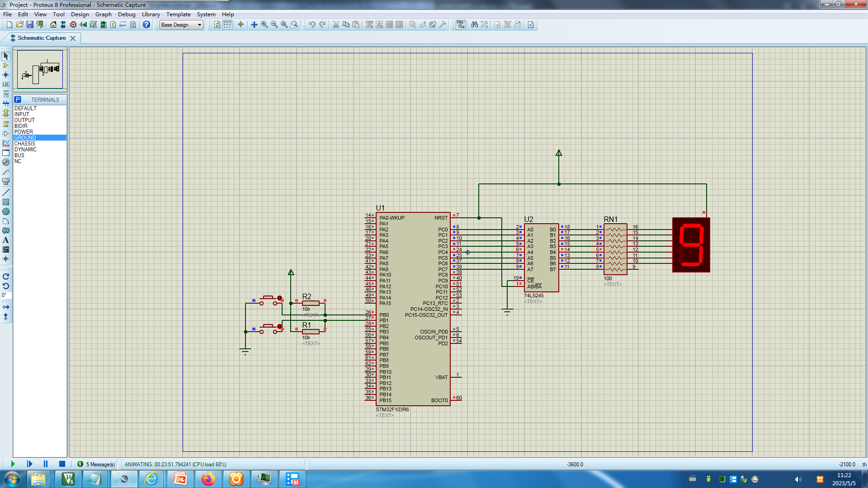Open the Debug menu

click(x=127, y=14)
